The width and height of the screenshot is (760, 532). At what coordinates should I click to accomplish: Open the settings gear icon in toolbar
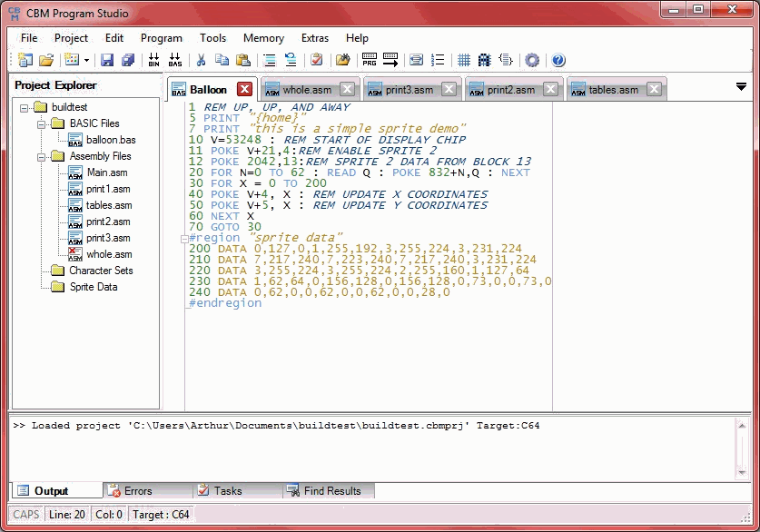[x=532, y=61]
